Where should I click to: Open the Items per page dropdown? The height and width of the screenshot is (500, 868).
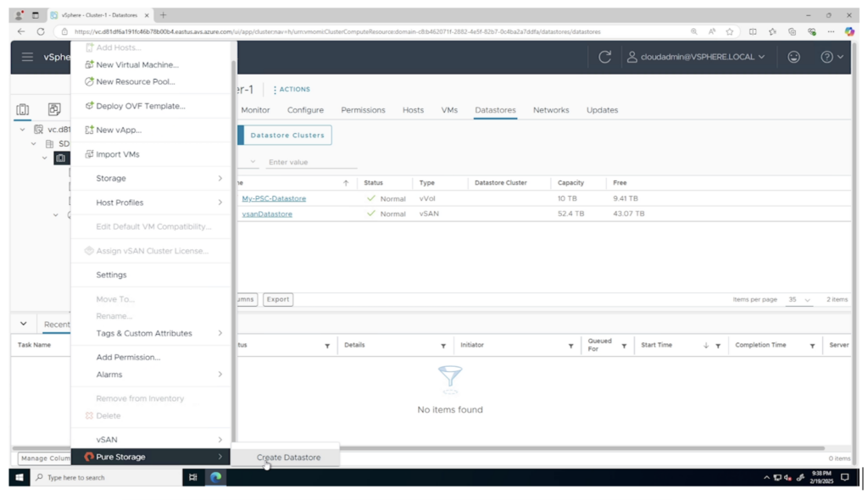coord(799,299)
